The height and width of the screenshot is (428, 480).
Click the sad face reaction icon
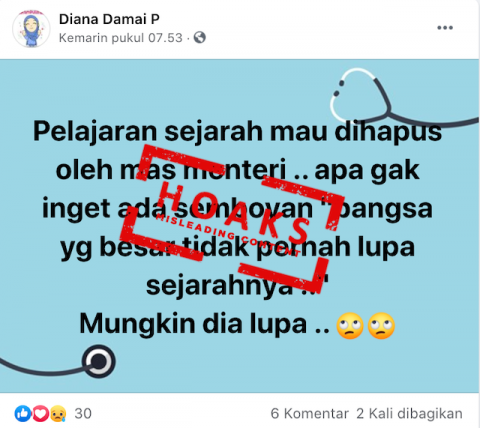click(58, 413)
